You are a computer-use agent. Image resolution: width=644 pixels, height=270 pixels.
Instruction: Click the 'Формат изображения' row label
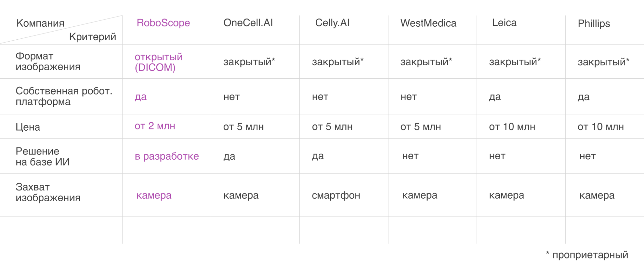pyautogui.click(x=48, y=61)
